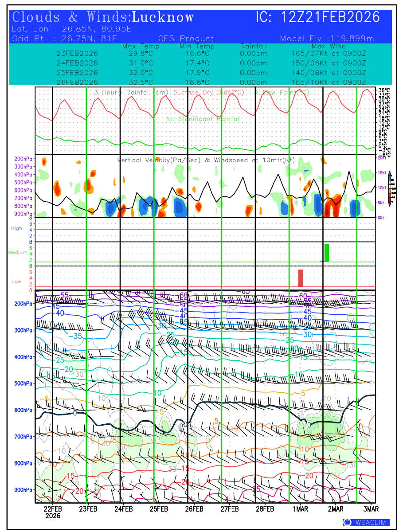Click the Max Temp column header

141,46
